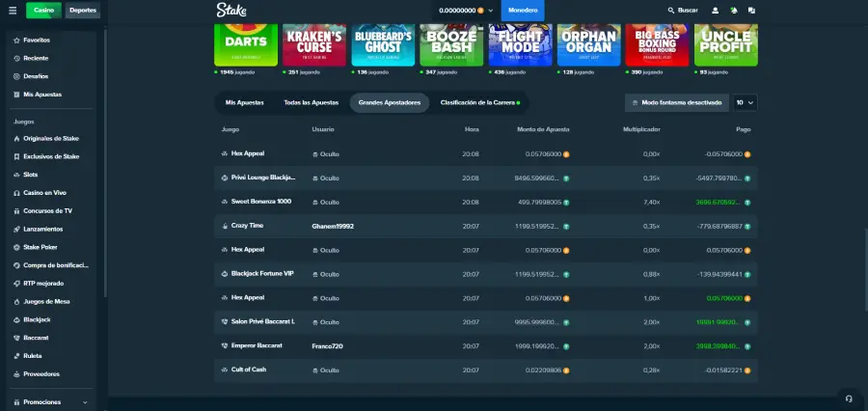Click the Desafíos target icon
The height and width of the screenshot is (411, 868).
tap(17, 76)
